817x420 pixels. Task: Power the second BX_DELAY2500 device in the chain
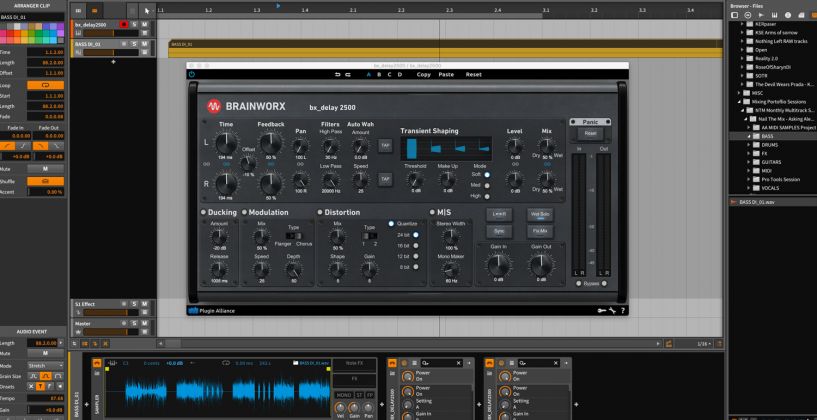[x=489, y=363]
